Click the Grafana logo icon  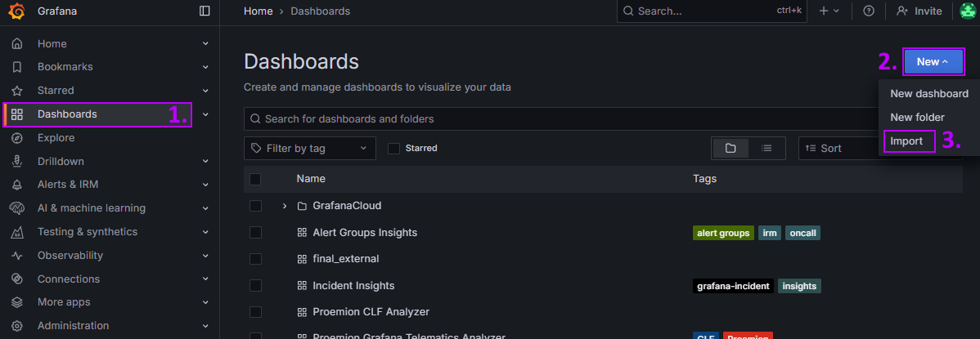(17, 11)
